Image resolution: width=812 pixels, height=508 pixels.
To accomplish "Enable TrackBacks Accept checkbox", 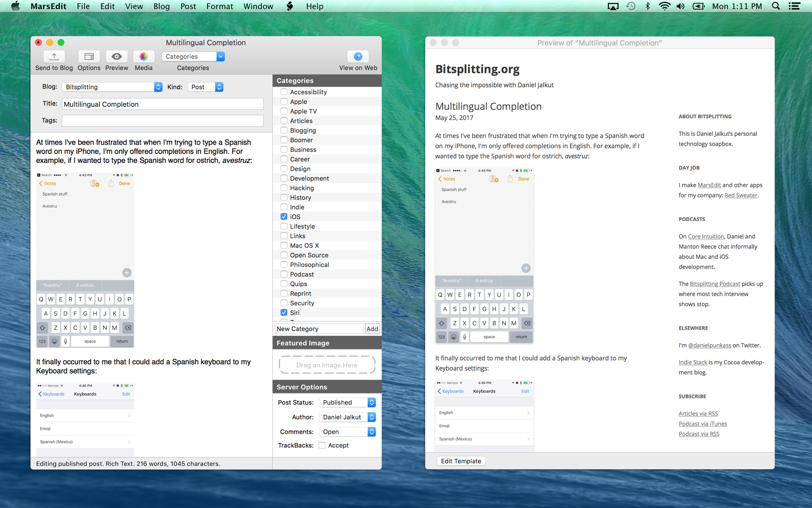I will 322,445.
